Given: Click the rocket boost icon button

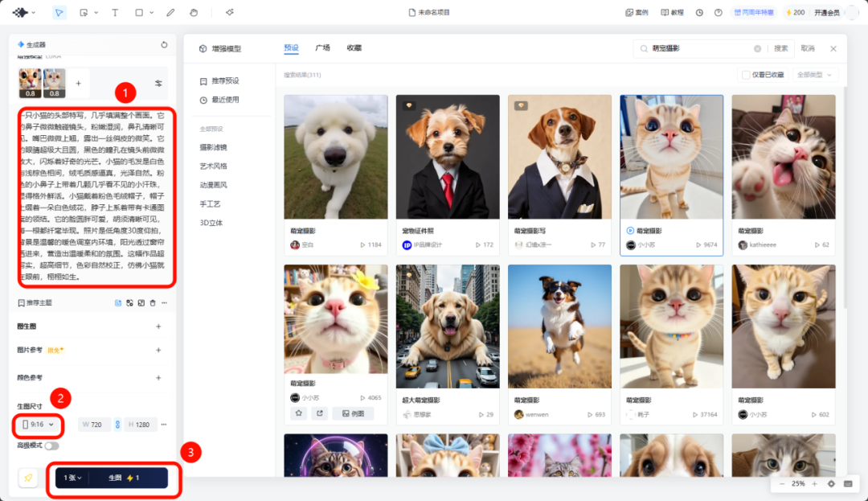Looking at the screenshot, I should pyautogui.click(x=28, y=478).
